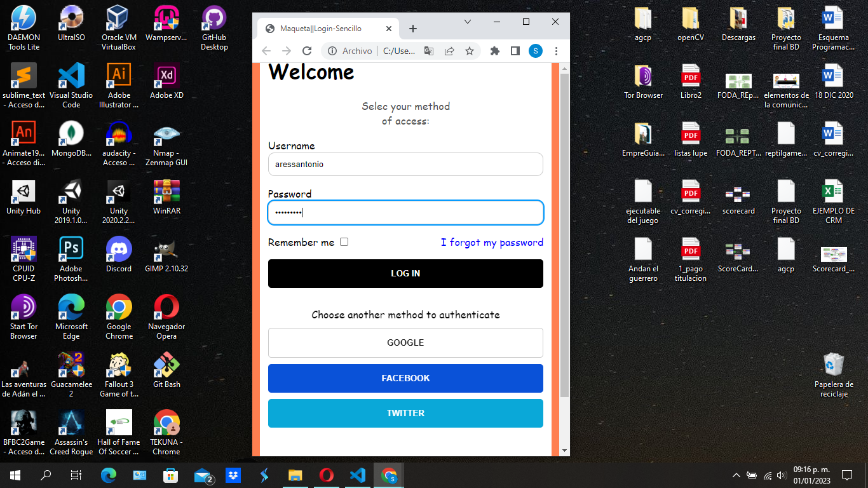Launch GIMP 2.10.32 from the desktop
This screenshot has height=488, width=868.
pos(166,248)
